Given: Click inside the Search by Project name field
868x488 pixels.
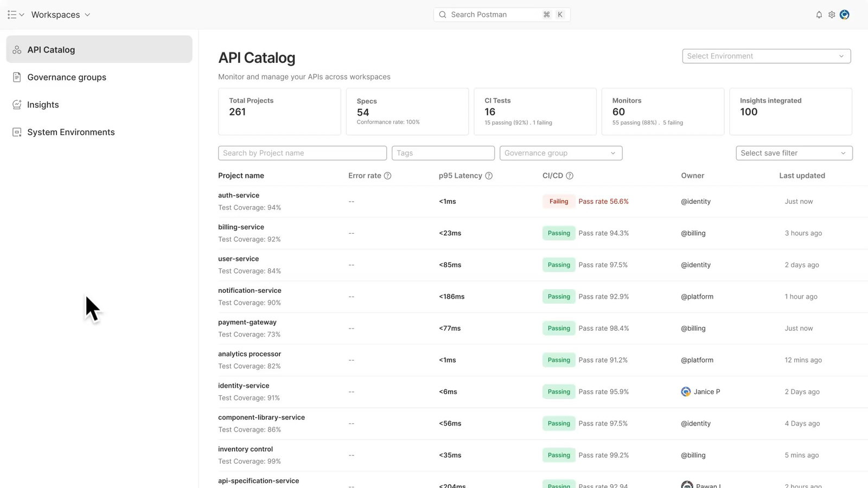Looking at the screenshot, I should pos(302,153).
